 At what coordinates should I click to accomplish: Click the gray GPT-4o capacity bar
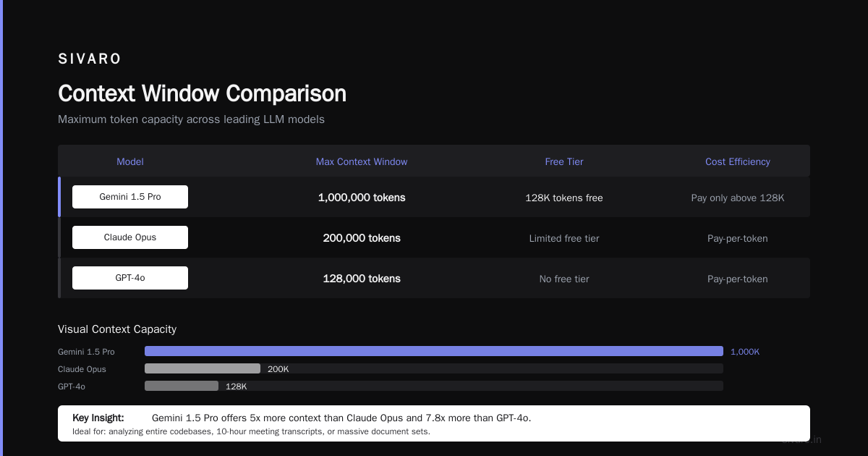click(182, 386)
